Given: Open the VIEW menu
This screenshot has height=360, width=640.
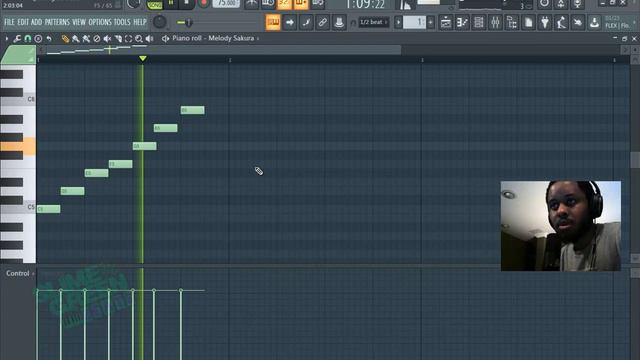Looking at the screenshot, I should 79,22.
